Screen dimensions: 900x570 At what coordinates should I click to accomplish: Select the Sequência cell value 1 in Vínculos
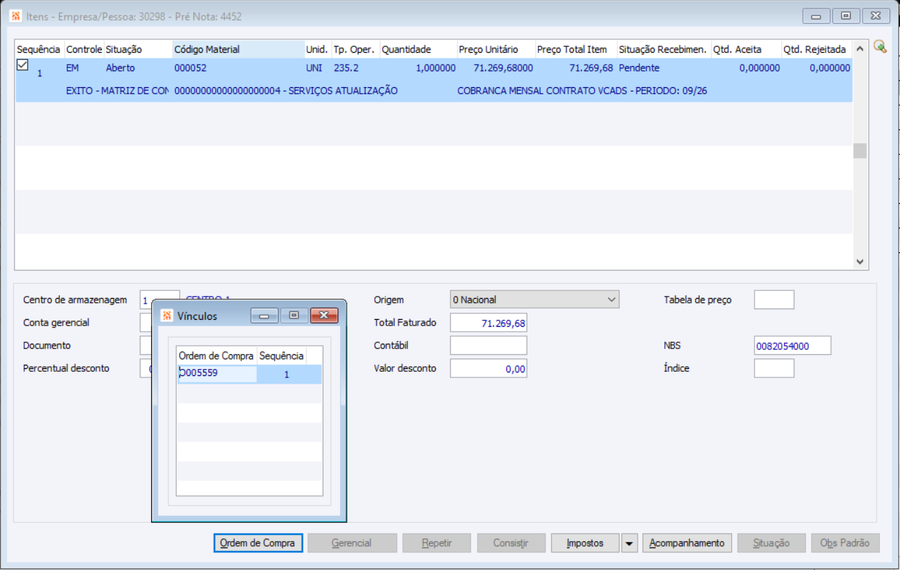click(x=286, y=374)
